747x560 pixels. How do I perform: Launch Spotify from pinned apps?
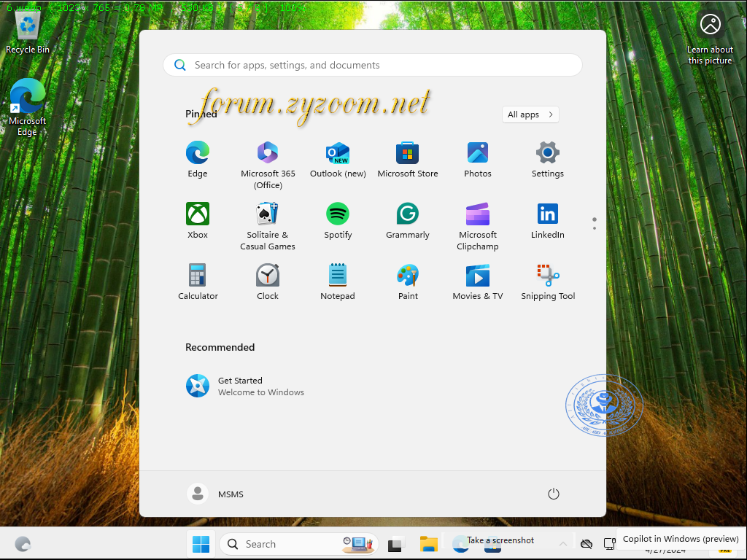tap(338, 220)
